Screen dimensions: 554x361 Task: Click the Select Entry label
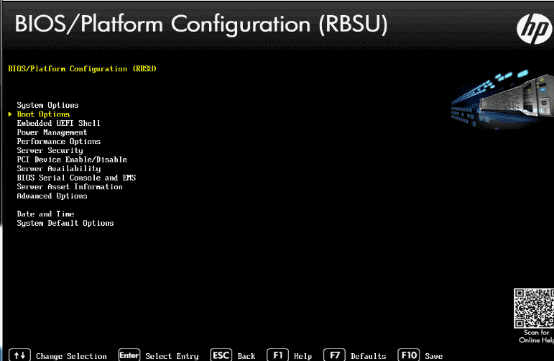coord(172,356)
